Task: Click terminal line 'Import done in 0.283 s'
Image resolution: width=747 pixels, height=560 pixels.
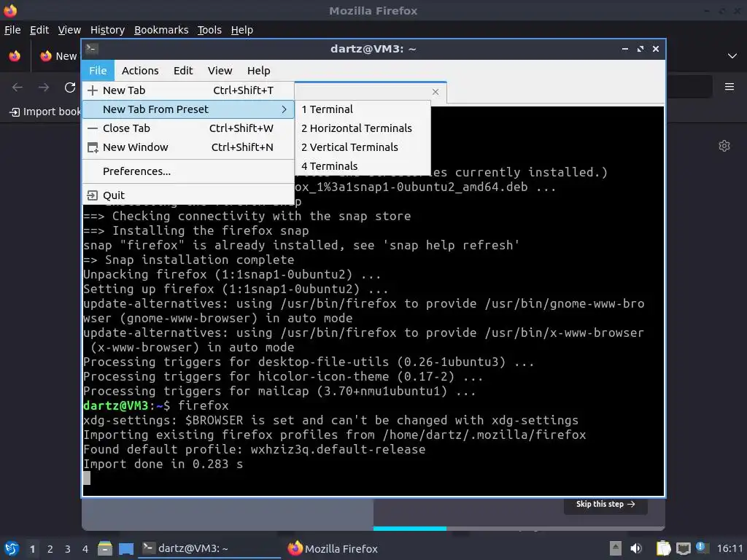Action: (163, 464)
